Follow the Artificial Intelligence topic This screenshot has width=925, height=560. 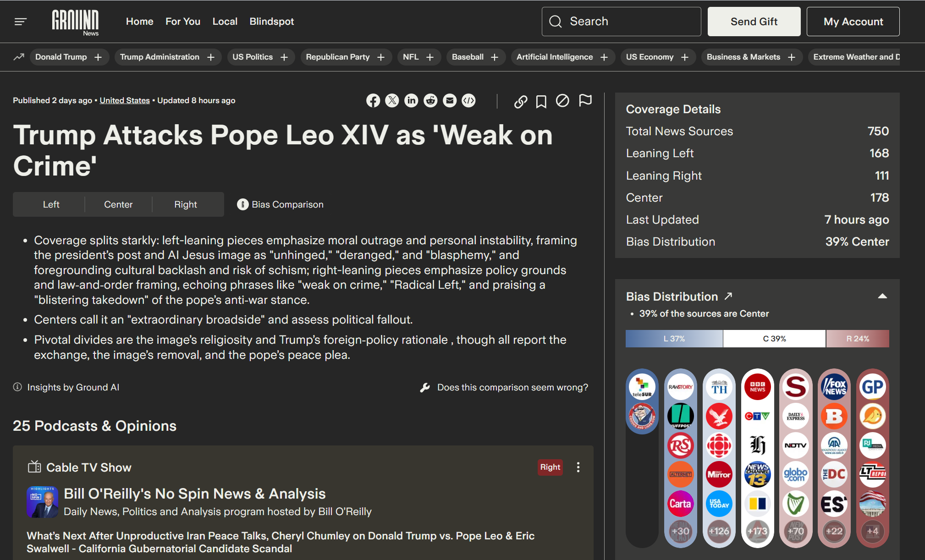pyautogui.click(x=604, y=57)
